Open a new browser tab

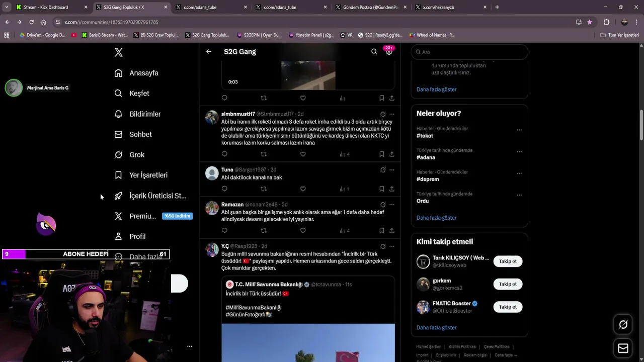pyautogui.click(x=497, y=7)
